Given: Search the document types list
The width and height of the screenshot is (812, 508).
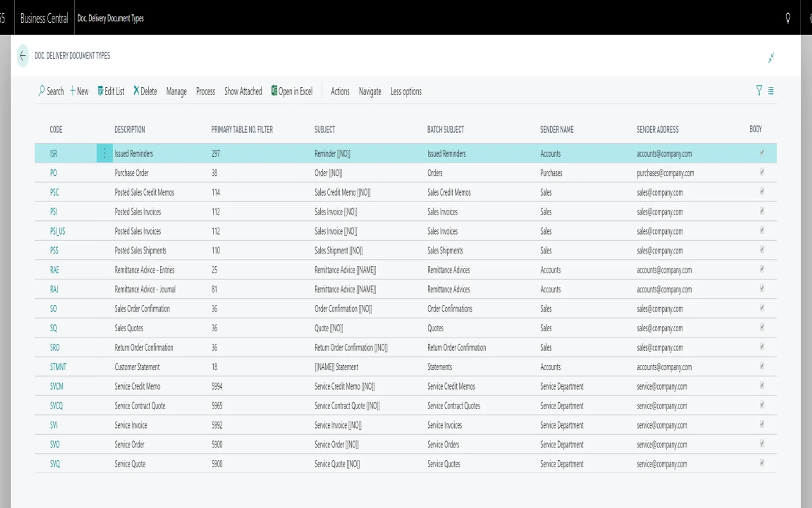Looking at the screenshot, I should tap(51, 91).
